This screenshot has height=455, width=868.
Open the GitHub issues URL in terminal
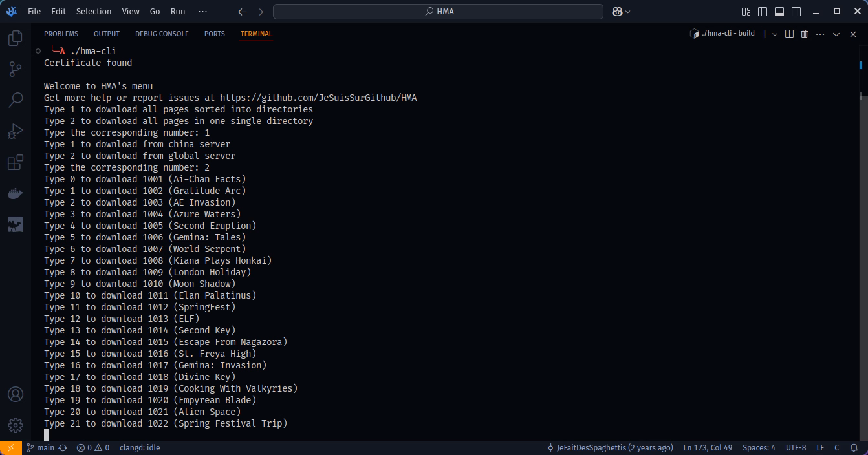[x=318, y=98]
